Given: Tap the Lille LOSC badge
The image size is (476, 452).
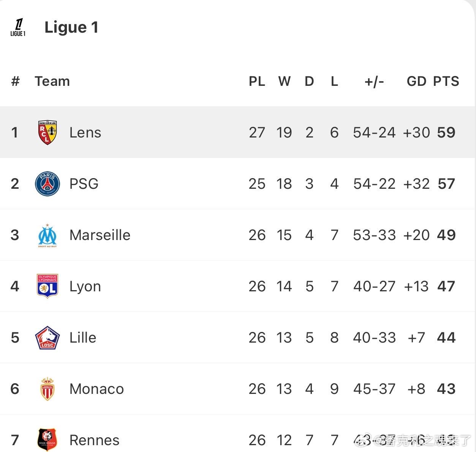Looking at the screenshot, I should (47, 338).
